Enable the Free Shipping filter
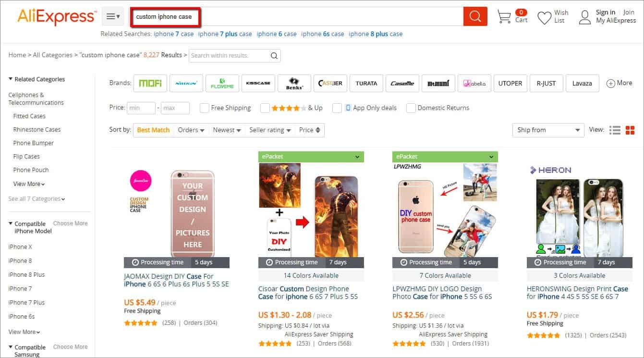The width and height of the screenshot is (644, 358). 204,108
